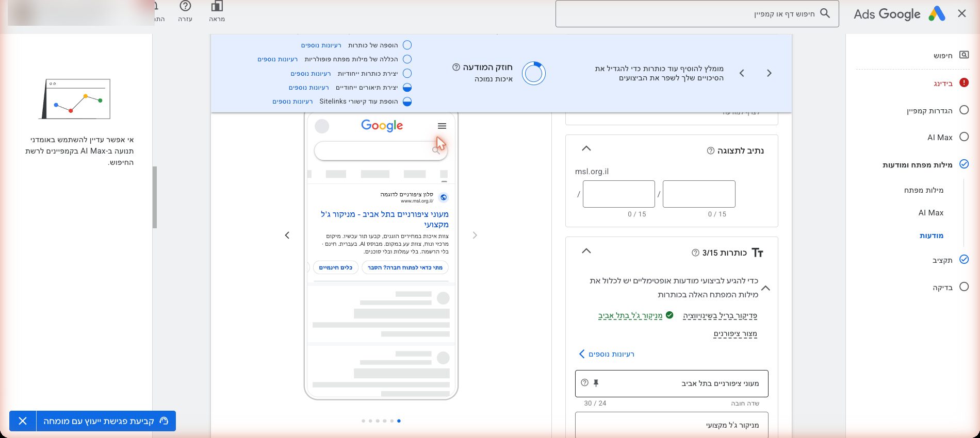Open רעיונות נוספים under headline keywords
The width and height of the screenshot is (980, 438).
pos(607,354)
